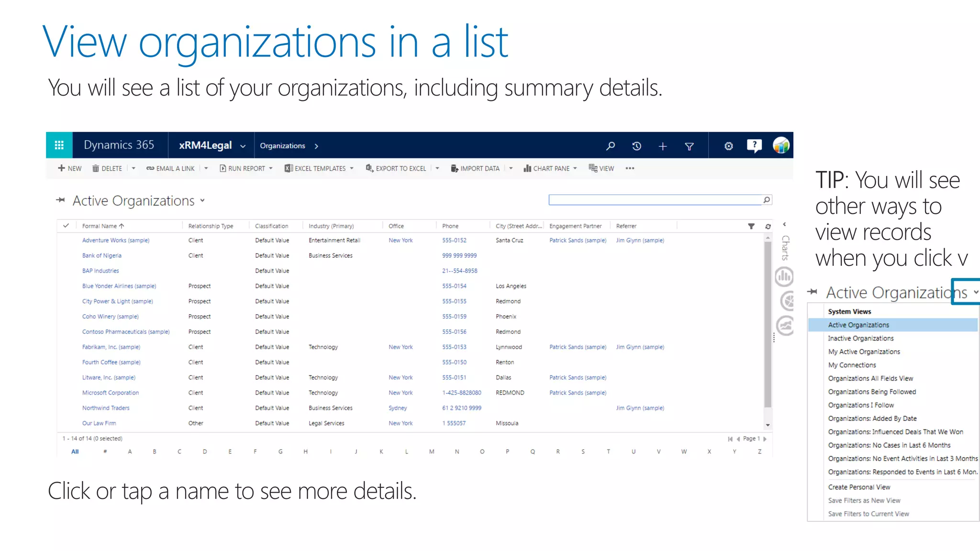Click the plus quick create icon
The width and height of the screenshot is (980, 551).
pyautogui.click(x=663, y=146)
